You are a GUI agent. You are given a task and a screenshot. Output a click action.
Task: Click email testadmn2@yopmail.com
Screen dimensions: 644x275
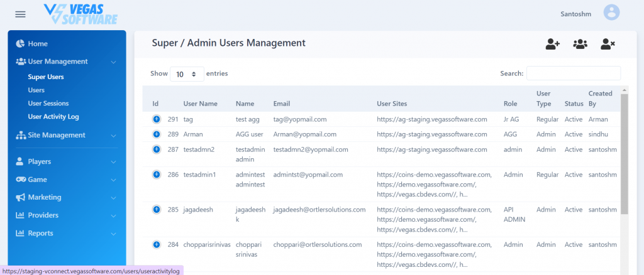311,149
